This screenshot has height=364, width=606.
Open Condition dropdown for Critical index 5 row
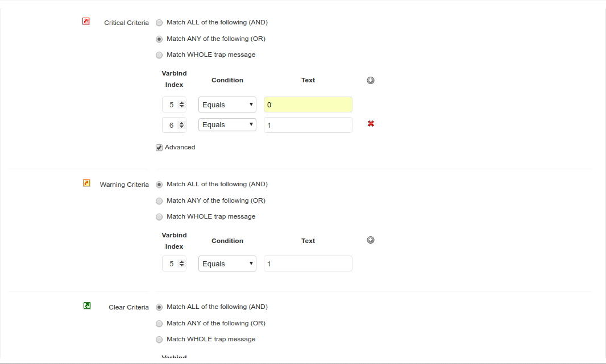[227, 104]
